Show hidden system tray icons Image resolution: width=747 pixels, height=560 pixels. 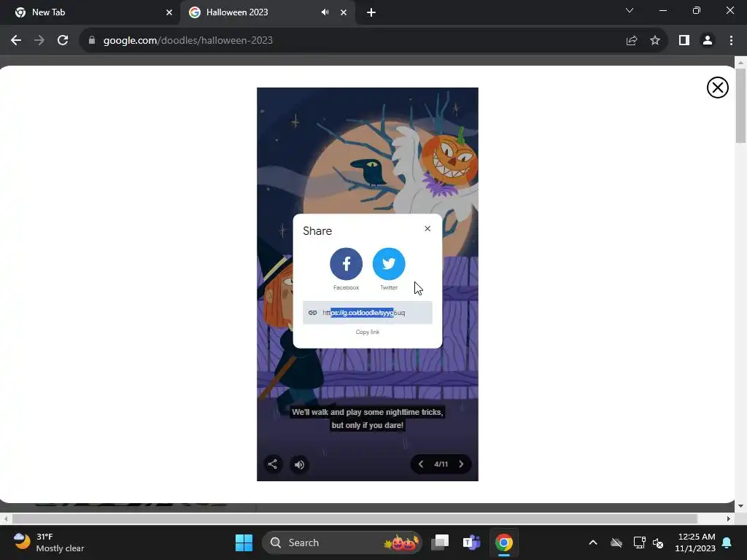(593, 542)
